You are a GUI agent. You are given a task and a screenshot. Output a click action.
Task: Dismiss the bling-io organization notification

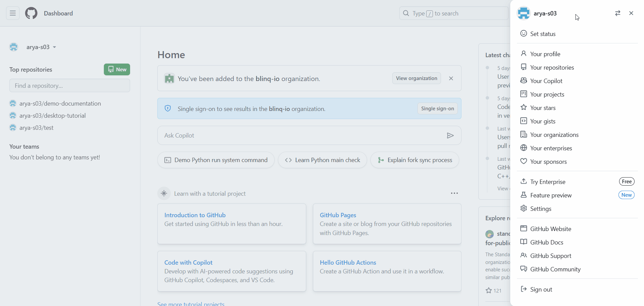pyautogui.click(x=451, y=78)
